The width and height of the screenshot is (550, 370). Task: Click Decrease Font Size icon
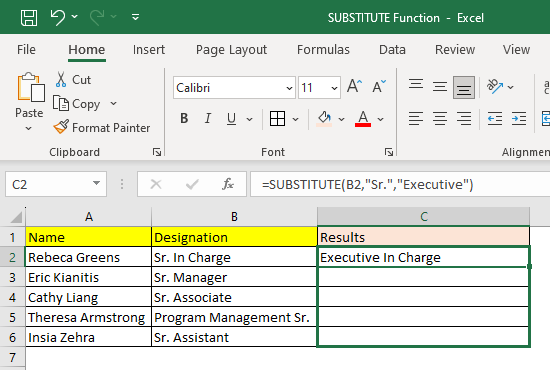coord(379,86)
